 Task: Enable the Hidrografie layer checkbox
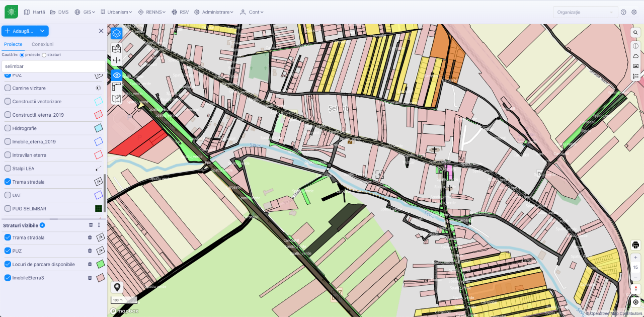coord(8,128)
